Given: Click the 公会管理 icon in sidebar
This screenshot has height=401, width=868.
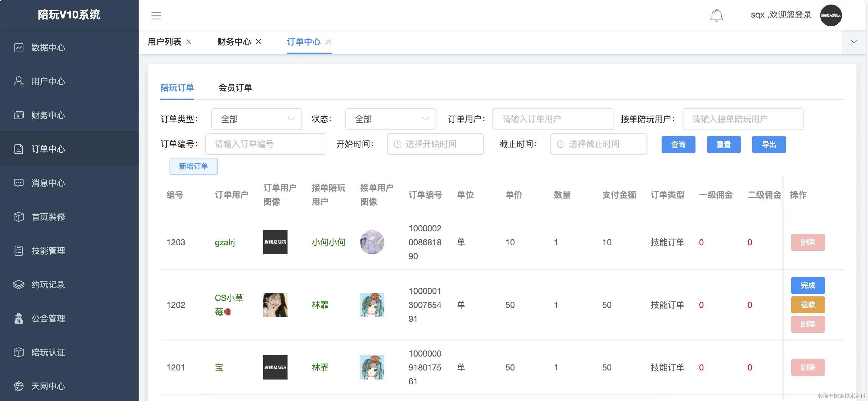Looking at the screenshot, I should pos(19,318).
